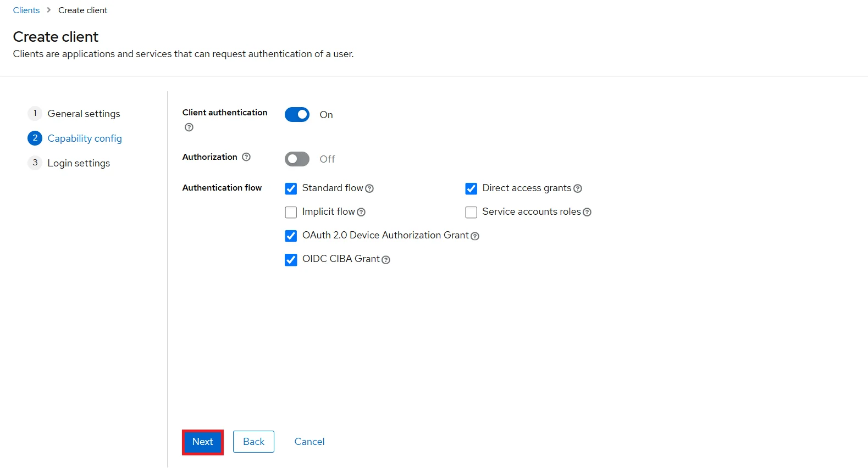Screen dimensions: 868x468
Task: Click the 'Authentication flow' label
Action: [222, 188]
